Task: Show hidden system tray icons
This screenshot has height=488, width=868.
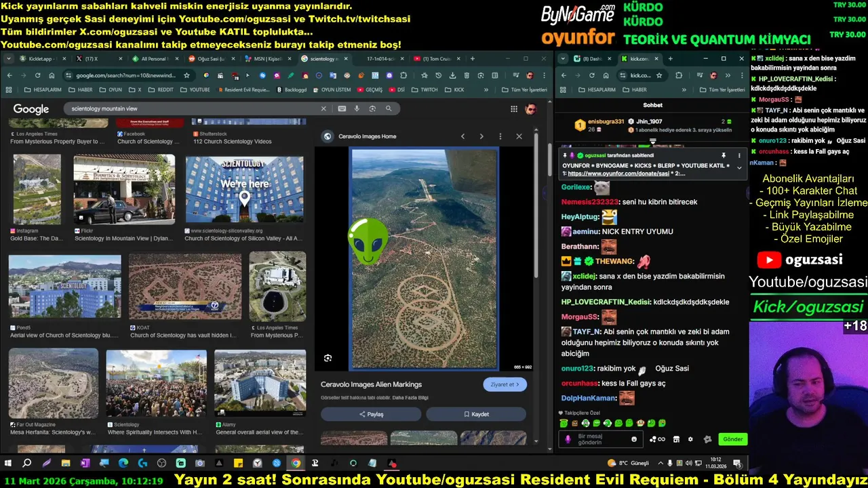Action: coord(660,463)
